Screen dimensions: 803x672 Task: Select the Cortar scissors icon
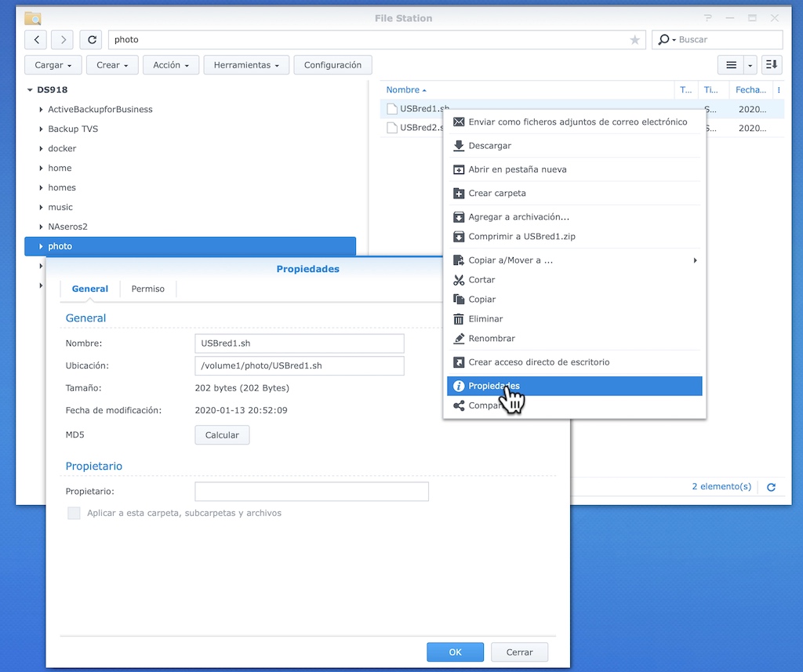coord(460,279)
